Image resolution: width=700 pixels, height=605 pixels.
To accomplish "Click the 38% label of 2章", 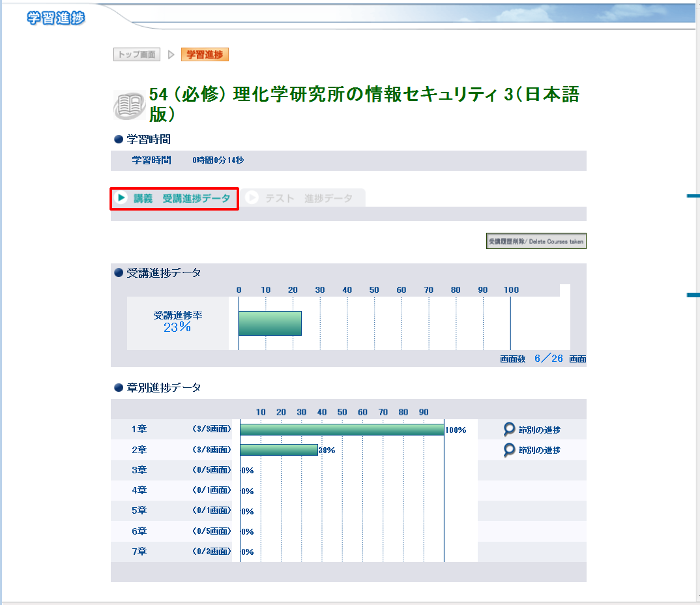I will click(327, 450).
